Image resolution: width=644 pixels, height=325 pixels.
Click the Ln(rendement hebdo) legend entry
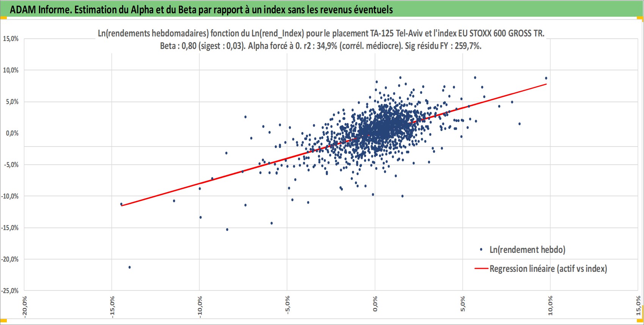coord(527,250)
